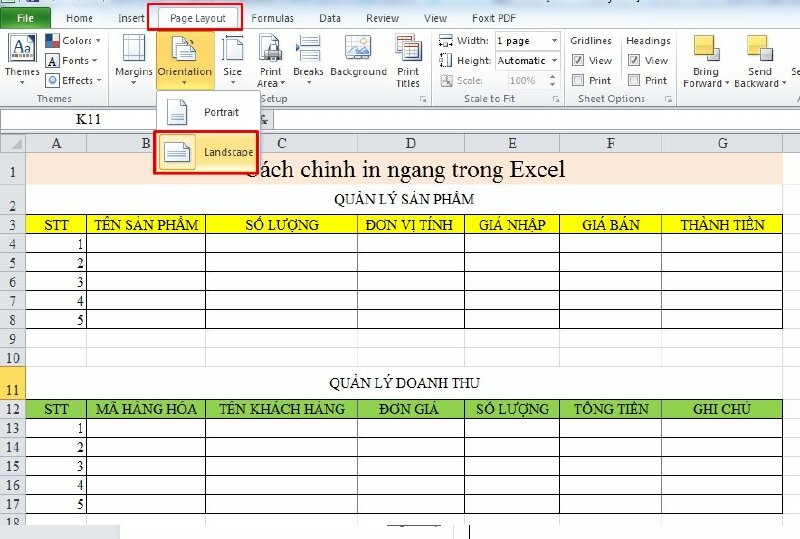Screen dimensions: 800x539
Task: Choose Landscape orientation
Action: [x=206, y=152]
